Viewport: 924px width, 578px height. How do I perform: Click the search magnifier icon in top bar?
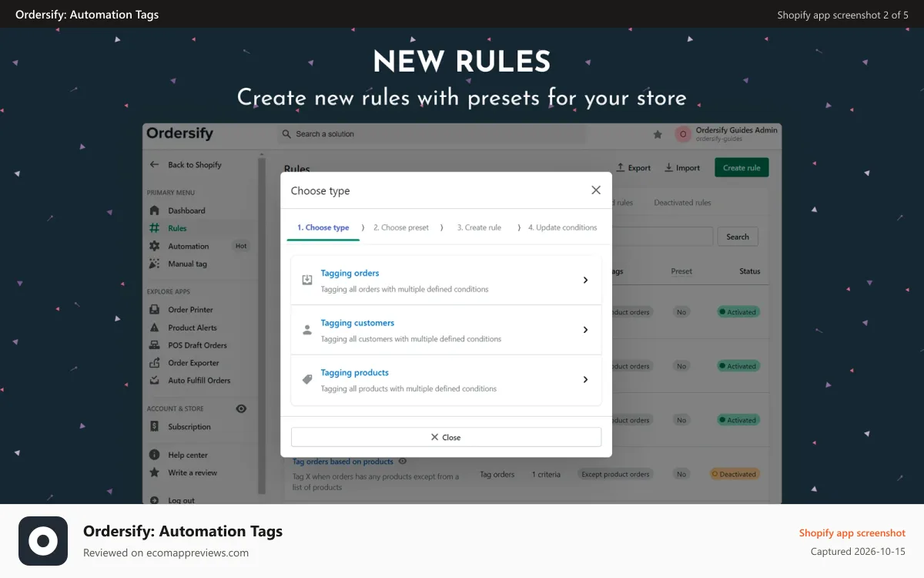[x=287, y=134]
